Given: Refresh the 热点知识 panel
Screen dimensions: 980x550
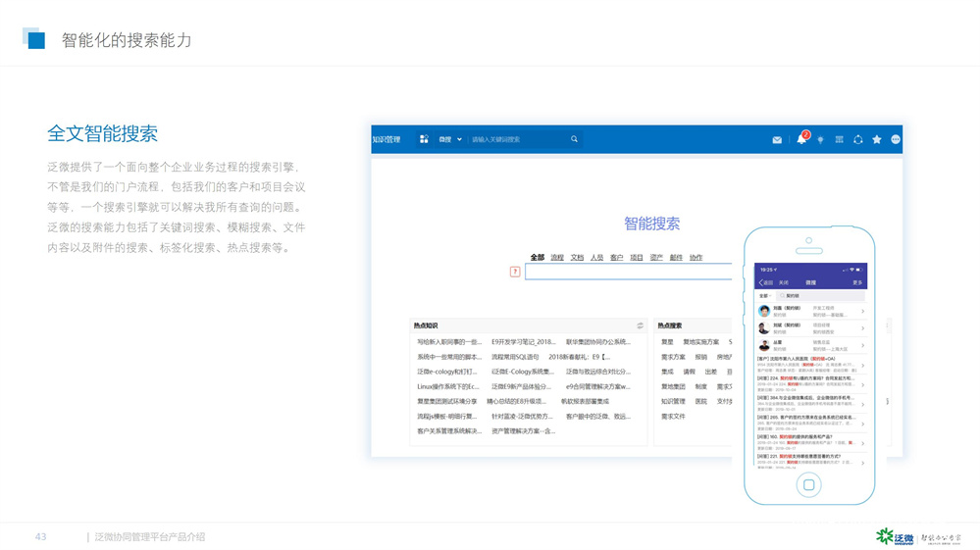Looking at the screenshot, I should pyautogui.click(x=640, y=325).
